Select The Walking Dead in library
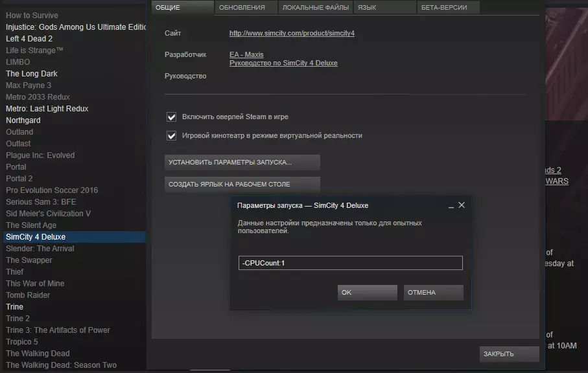The height and width of the screenshot is (373, 588). coord(38,353)
